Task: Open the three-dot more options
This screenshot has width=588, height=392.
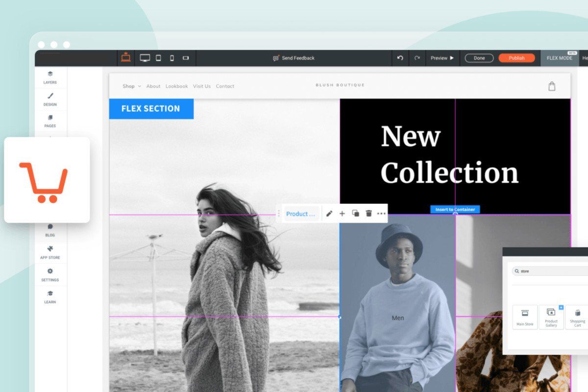Action: pos(381,214)
